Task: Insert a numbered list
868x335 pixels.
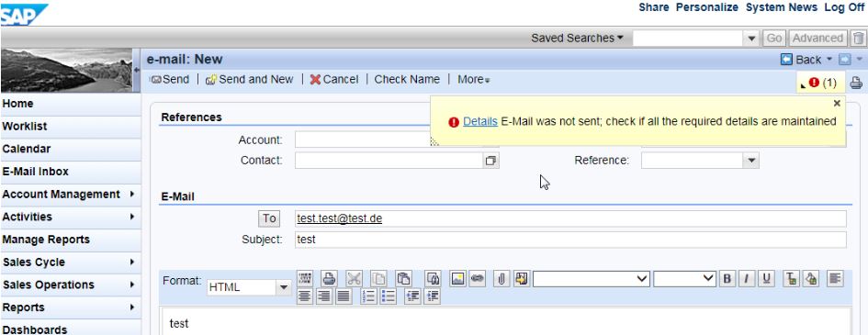Action: pyautogui.click(x=368, y=296)
